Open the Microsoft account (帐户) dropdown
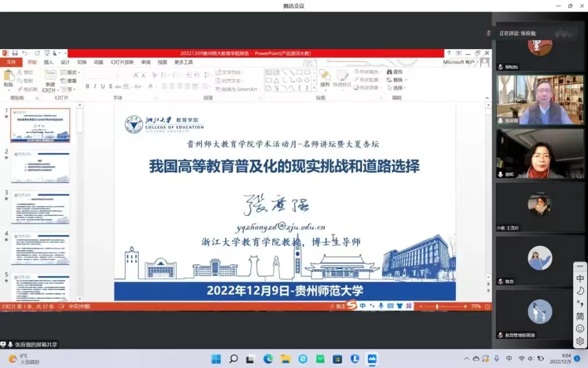 [x=461, y=62]
